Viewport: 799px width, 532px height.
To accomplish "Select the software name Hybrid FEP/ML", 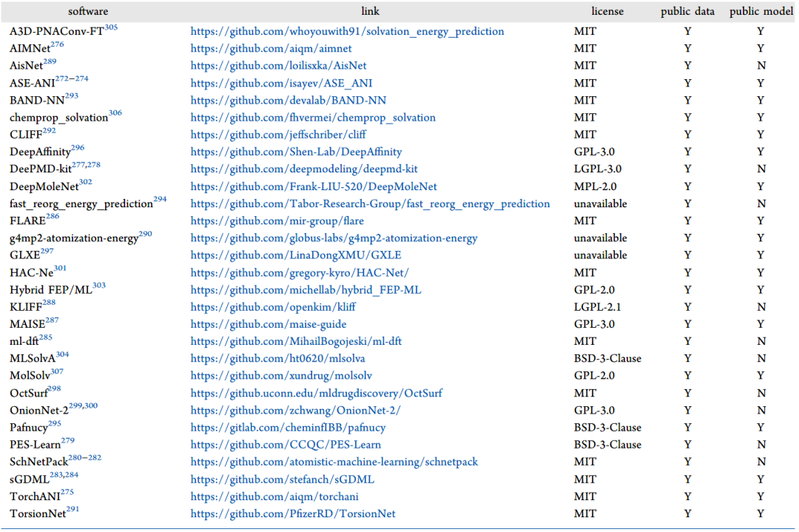I will point(51,291).
